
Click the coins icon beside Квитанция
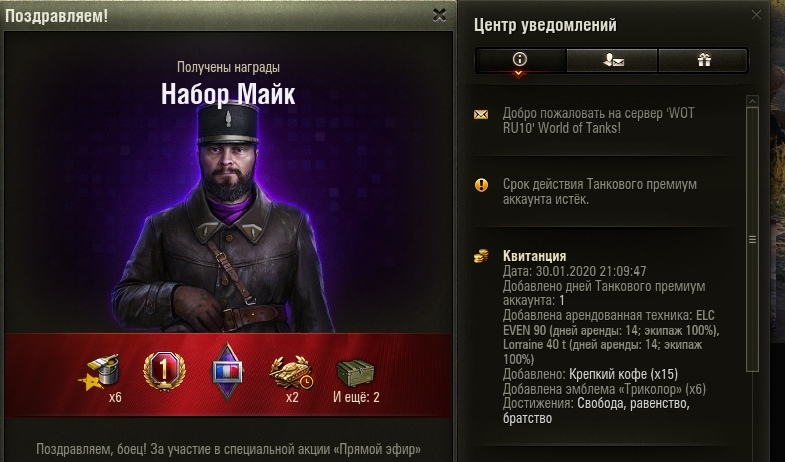pos(481,257)
